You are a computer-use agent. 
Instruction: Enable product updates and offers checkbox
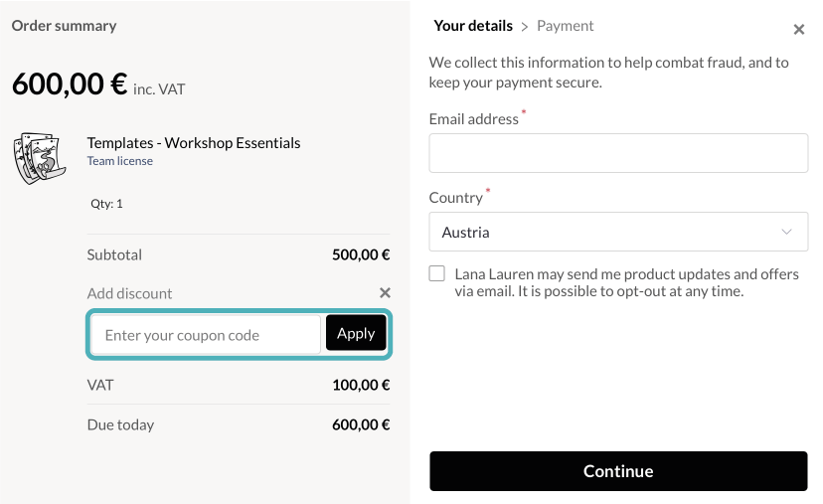click(x=437, y=273)
